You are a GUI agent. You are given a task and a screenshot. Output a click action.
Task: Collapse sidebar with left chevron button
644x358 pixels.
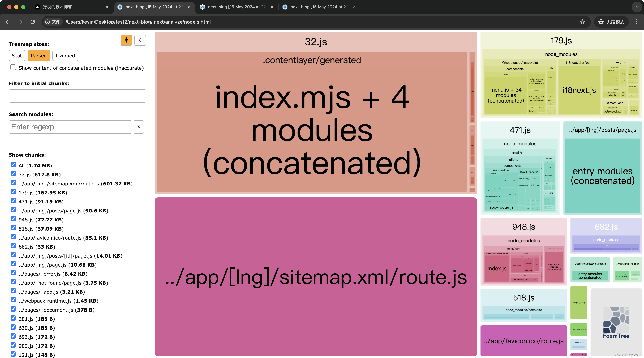[x=140, y=40]
